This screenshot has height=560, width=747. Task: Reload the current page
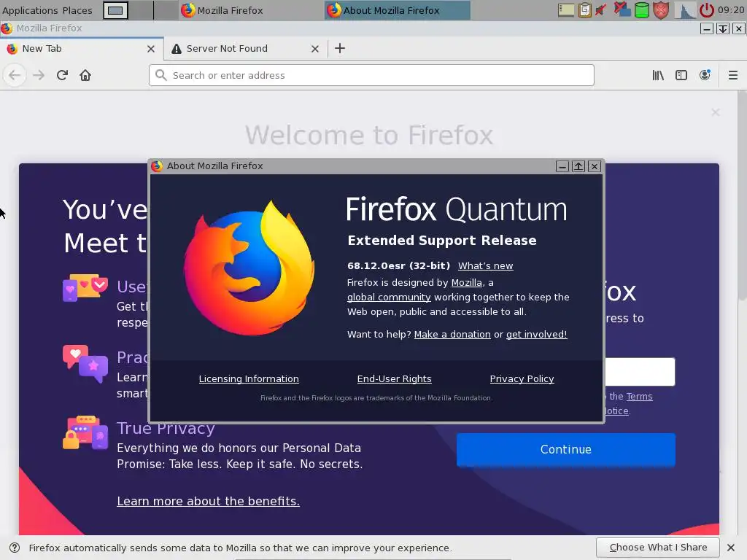coord(62,75)
